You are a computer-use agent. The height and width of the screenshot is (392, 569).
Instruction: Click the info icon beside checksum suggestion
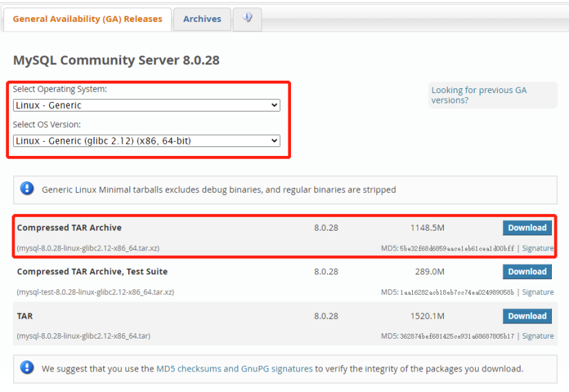27,367
